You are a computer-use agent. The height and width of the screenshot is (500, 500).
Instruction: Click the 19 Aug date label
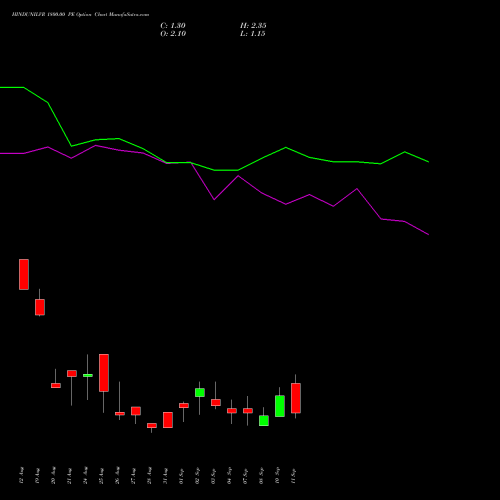tap(37, 476)
